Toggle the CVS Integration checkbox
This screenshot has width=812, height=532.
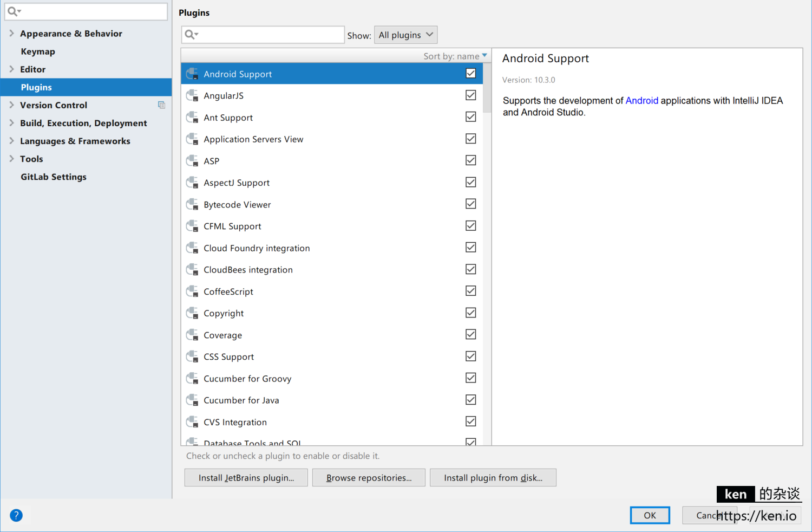click(x=471, y=421)
